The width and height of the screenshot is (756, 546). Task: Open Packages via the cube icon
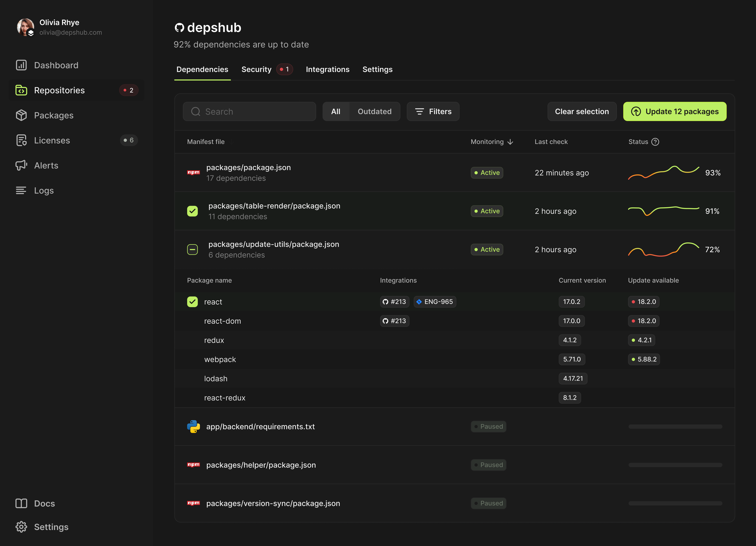click(x=21, y=115)
